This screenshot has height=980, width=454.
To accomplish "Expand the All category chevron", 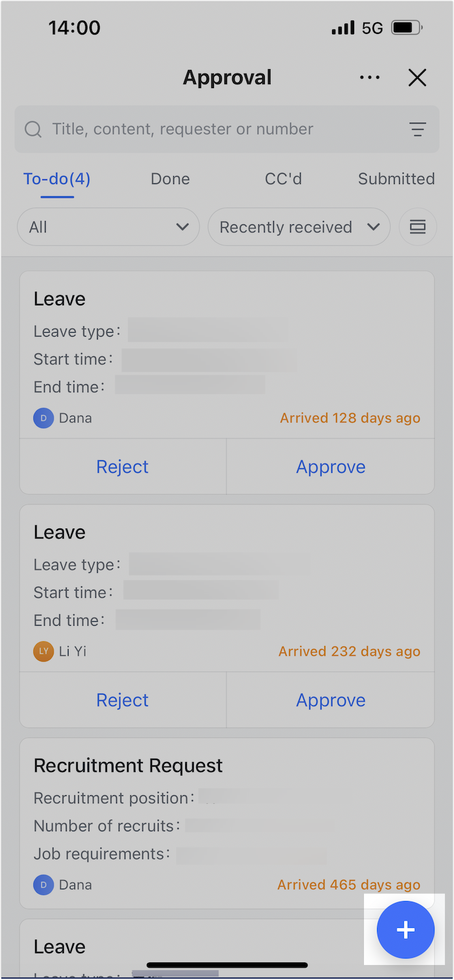I will (182, 227).
